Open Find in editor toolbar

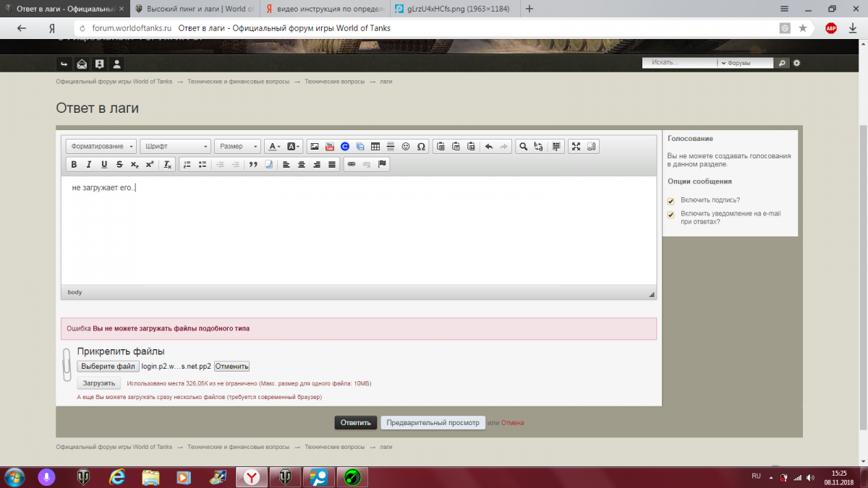pyautogui.click(x=523, y=146)
